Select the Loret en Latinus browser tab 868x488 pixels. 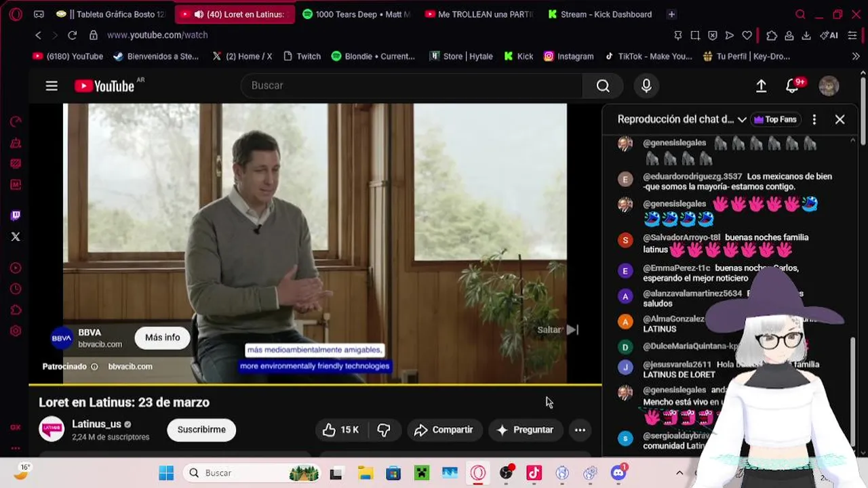[x=235, y=14]
